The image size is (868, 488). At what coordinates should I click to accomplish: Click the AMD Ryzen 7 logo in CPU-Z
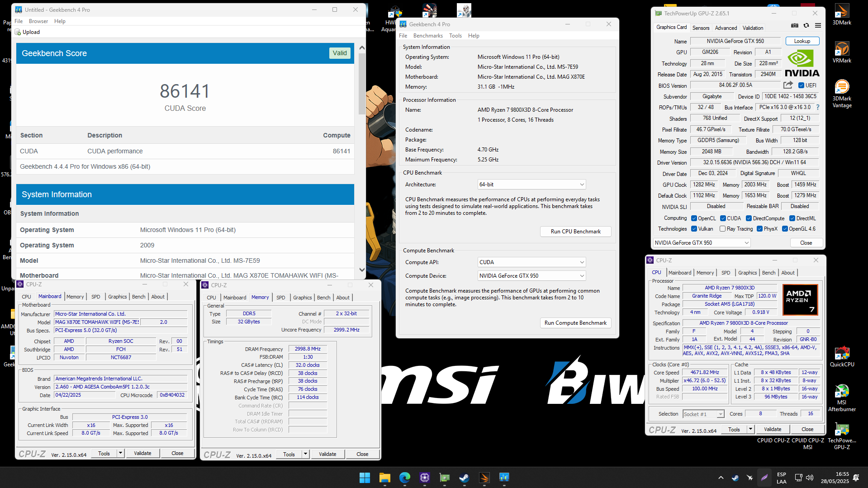pos(800,299)
